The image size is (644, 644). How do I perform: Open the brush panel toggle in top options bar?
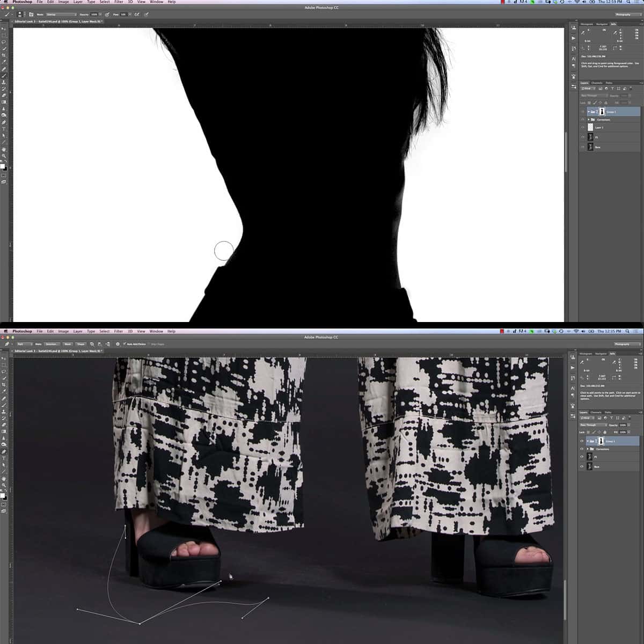pyautogui.click(x=31, y=14)
